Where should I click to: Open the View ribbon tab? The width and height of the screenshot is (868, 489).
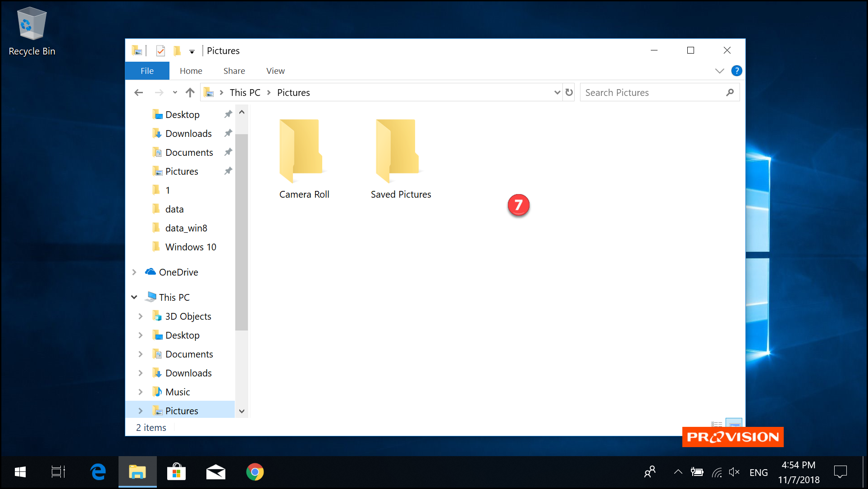coord(275,71)
